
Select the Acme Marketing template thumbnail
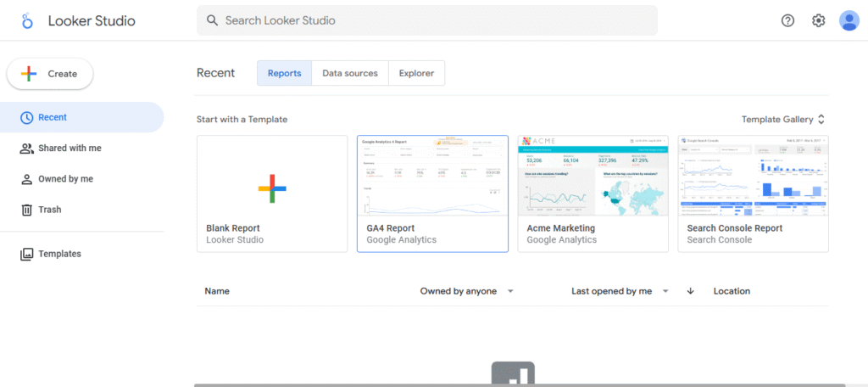[x=593, y=177]
